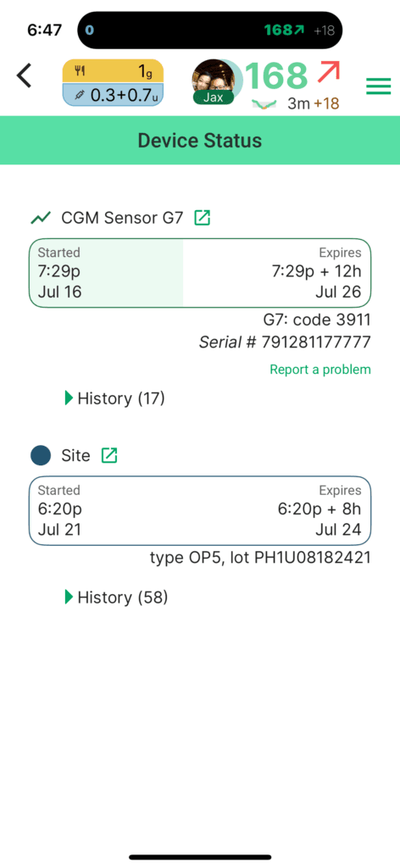Open CGM Sensor G7 external link icon

click(203, 218)
